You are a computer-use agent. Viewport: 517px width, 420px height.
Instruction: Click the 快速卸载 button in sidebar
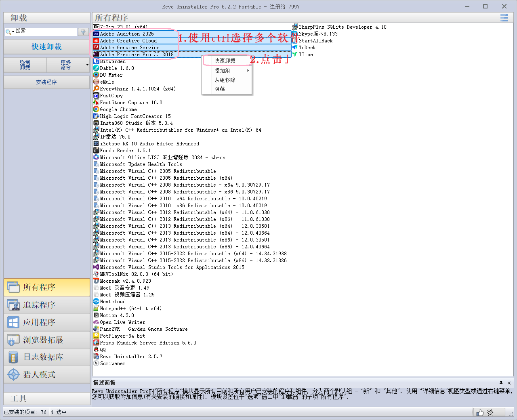[x=46, y=47]
